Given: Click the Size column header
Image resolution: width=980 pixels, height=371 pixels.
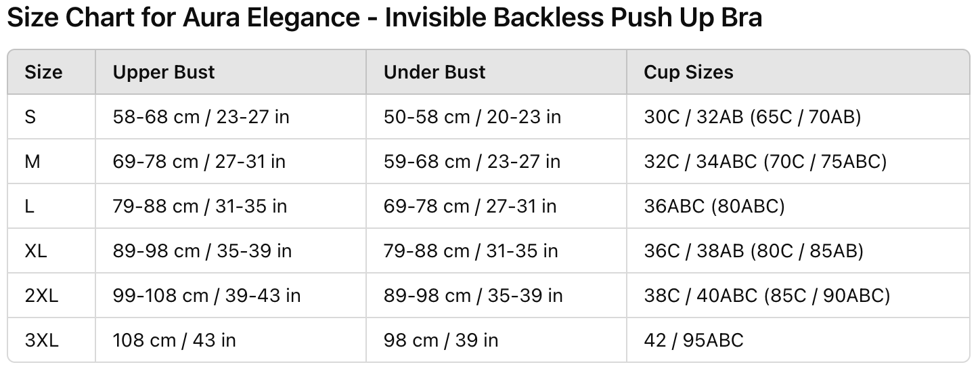Looking at the screenshot, I should tap(43, 72).
